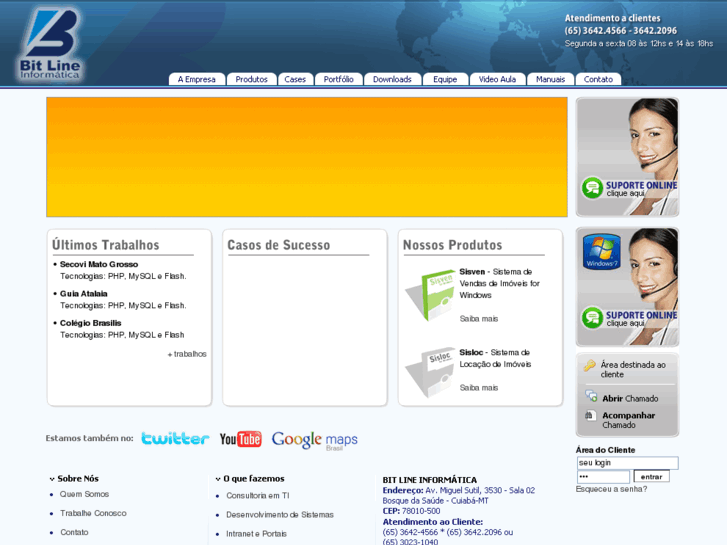
Task: Click Saiba mais under Sisven
Action: point(478,319)
